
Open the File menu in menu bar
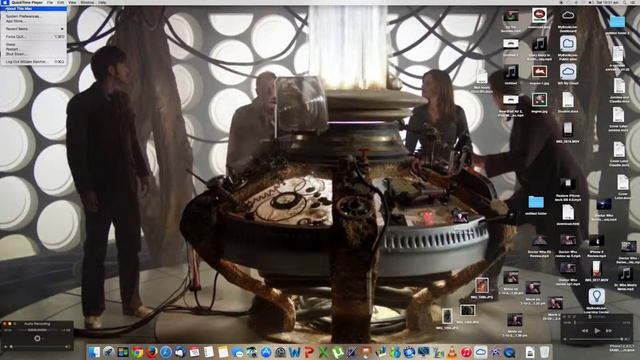50,2
